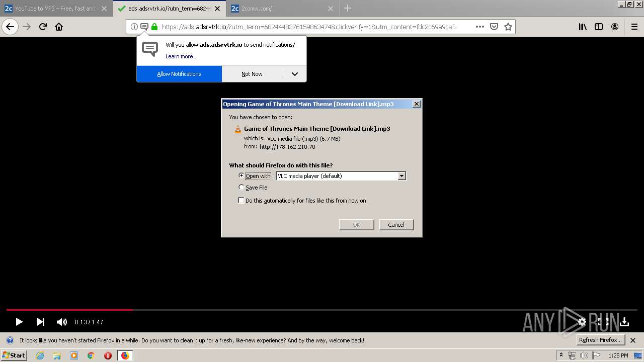Expand VLC media player application dropdown
The width and height of the screenshot is (644, 362).
point(401,176)
